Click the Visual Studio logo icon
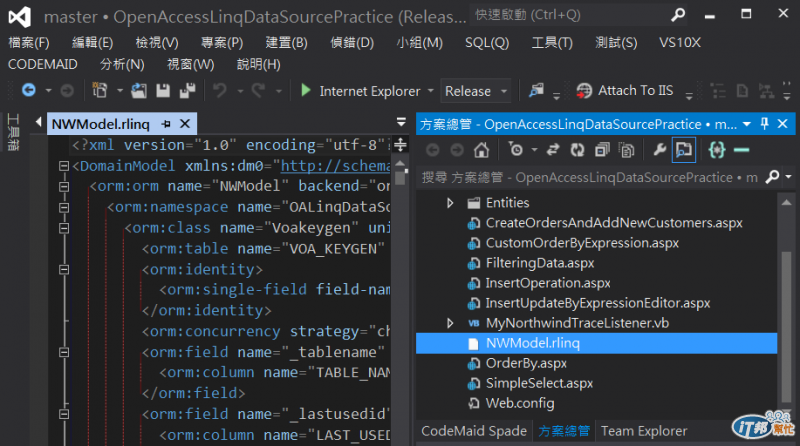 (x=20, y=17)
